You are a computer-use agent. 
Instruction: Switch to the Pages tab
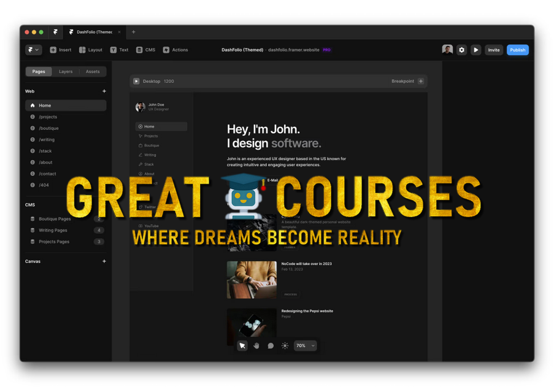tap(39, 71)
